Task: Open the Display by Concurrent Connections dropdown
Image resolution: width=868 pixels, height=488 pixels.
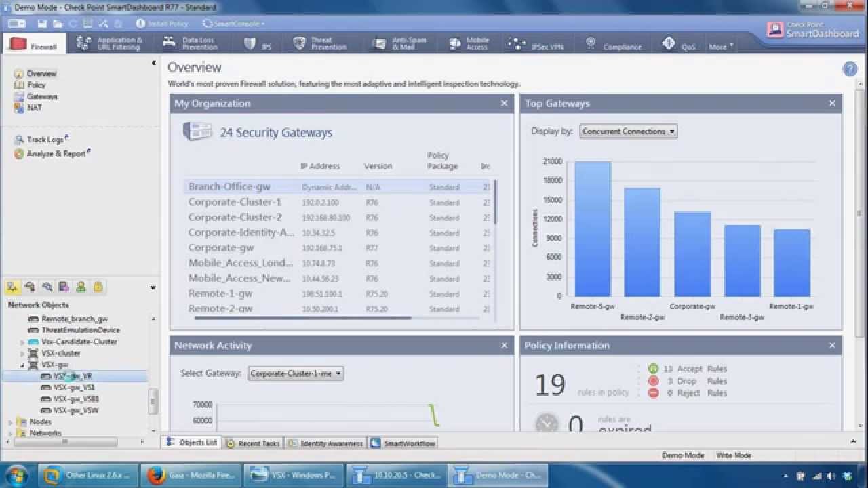Action: click(629, 131)
